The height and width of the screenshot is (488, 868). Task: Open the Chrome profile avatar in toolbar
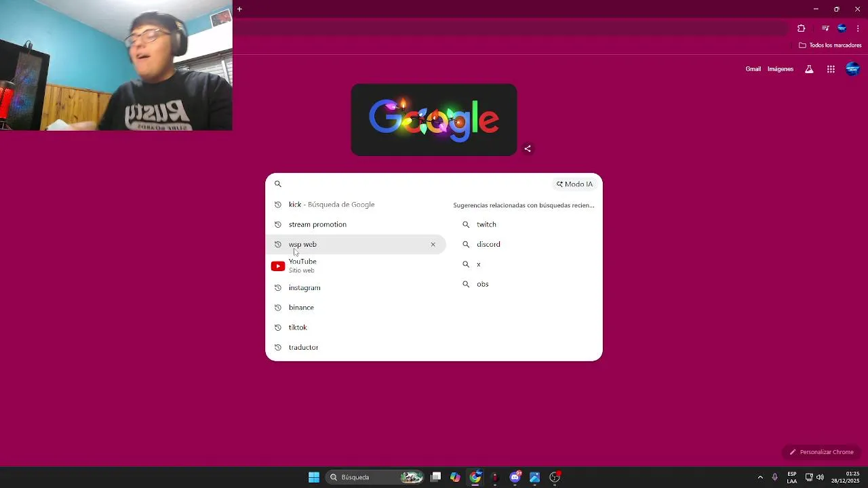842,28
